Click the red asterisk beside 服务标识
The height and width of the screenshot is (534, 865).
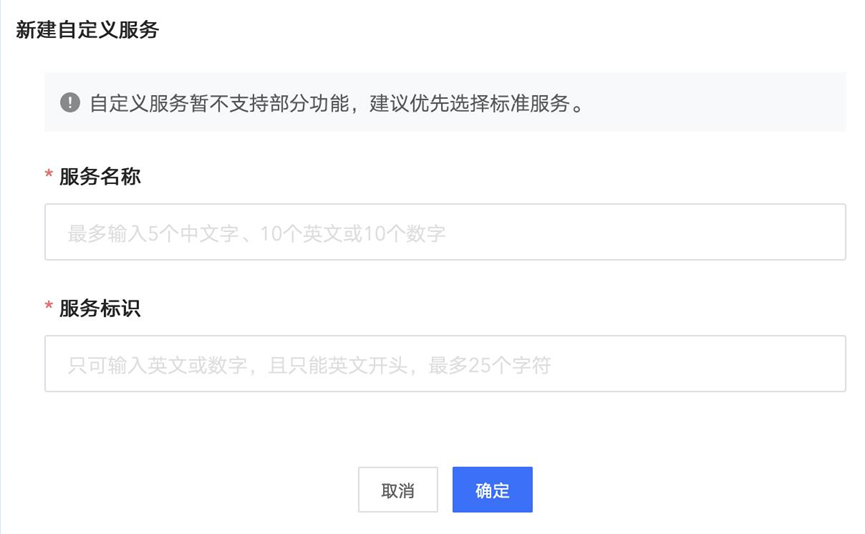point(49,309)
